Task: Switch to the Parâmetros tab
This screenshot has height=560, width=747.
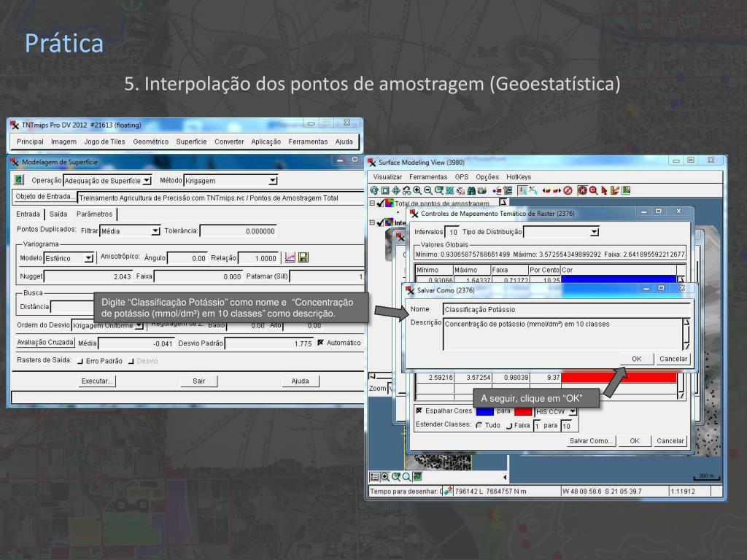Action: [94, 214]
